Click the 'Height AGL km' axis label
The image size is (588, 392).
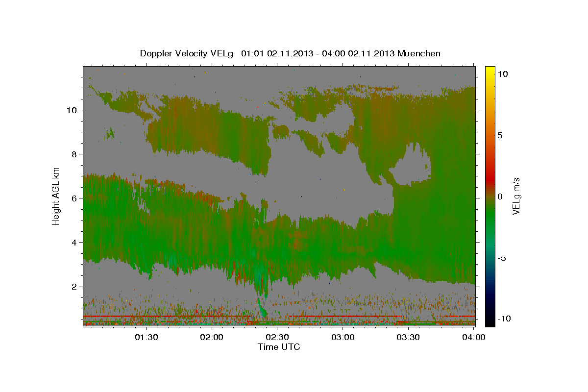coord(56,196)
